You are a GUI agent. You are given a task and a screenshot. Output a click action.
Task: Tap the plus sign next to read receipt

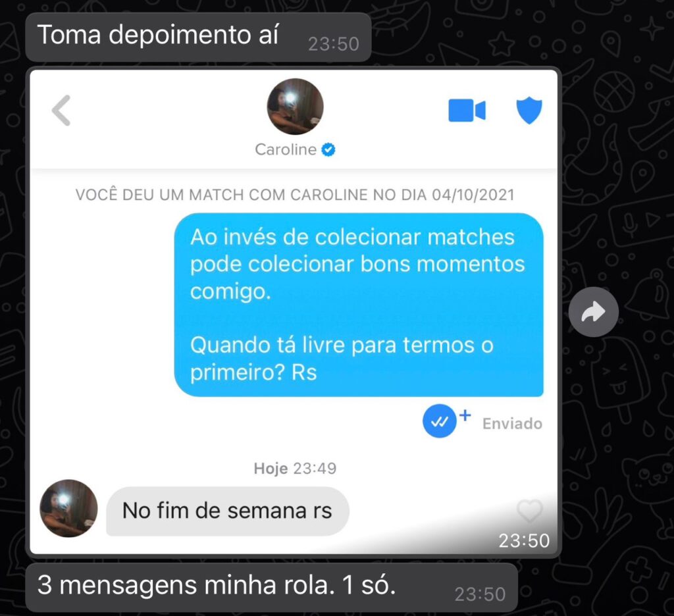point(465,415)
